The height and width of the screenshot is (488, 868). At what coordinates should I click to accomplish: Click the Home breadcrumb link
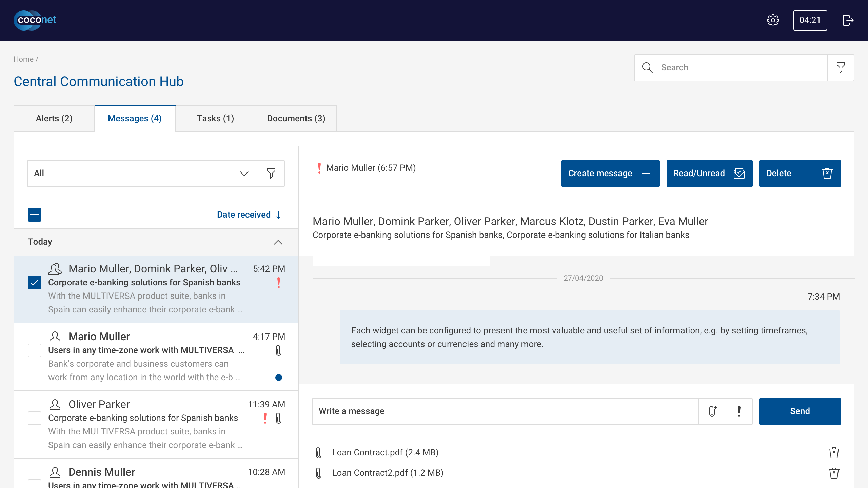23,59
